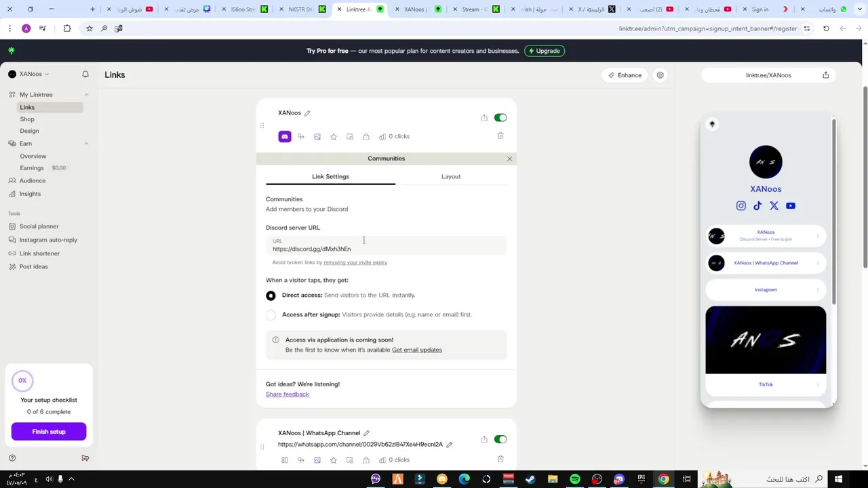Open options menu for TikTok preview card
Viewport: 868px width, 488px height.
tap(818, 384)
